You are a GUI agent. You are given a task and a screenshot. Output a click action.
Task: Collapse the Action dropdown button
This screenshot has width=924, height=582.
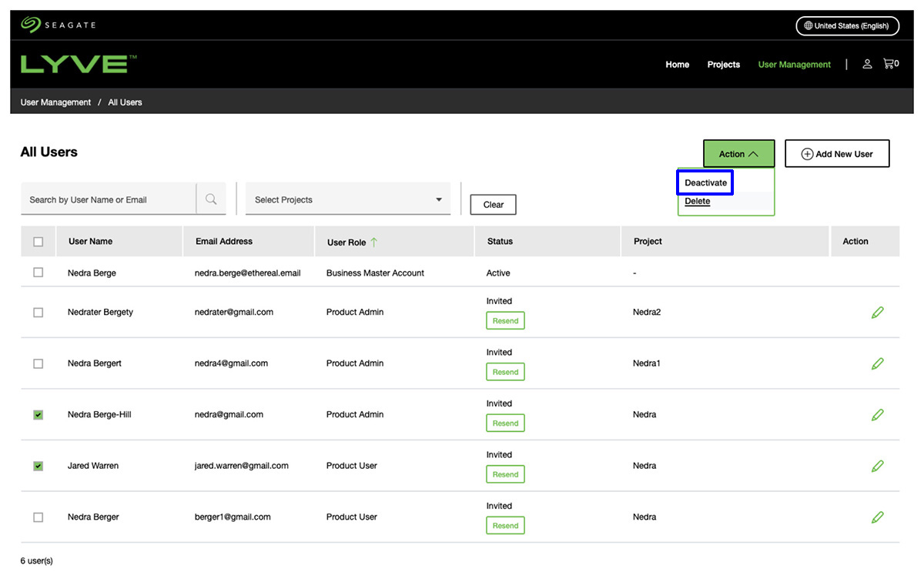coord(738,154)
